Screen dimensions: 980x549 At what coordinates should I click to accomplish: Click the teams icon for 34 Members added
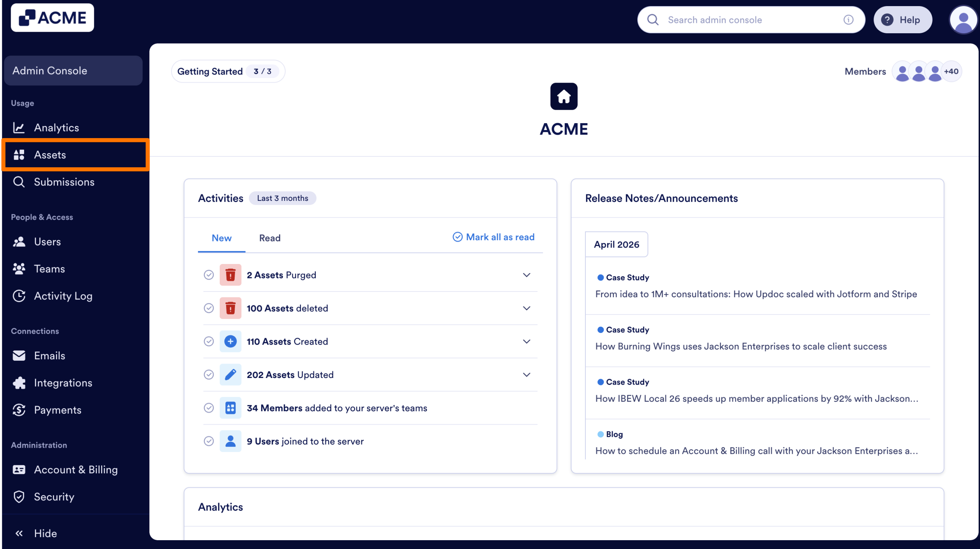230,408
